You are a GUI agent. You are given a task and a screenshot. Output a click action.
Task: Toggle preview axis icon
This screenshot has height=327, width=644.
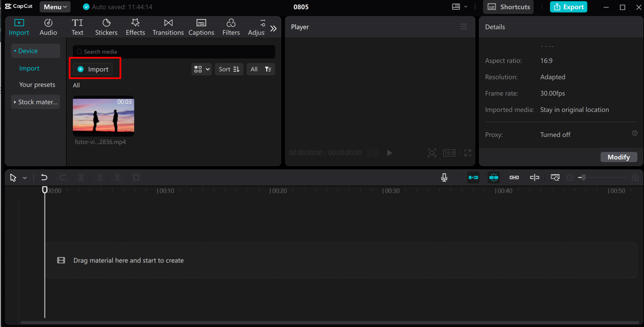coord(534,177)
